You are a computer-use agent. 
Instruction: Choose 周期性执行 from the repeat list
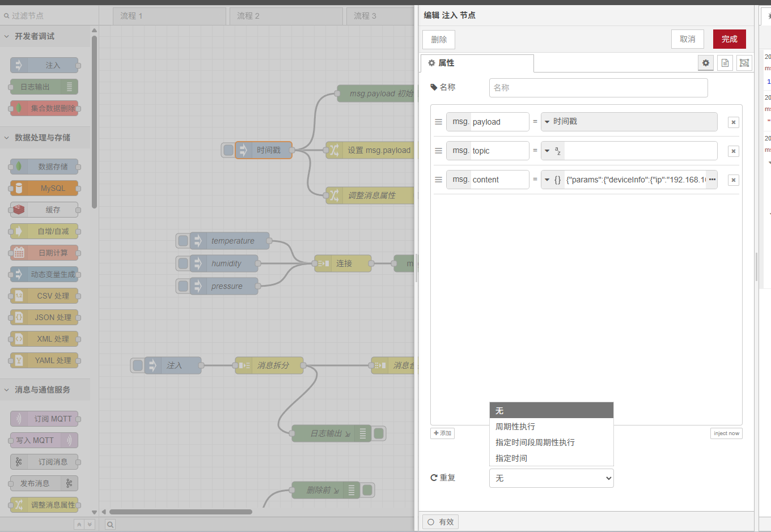(515, 427)
